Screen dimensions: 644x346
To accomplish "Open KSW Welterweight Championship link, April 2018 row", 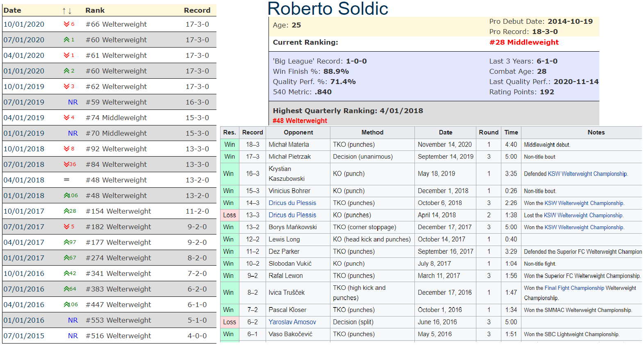I will point(583,215).
